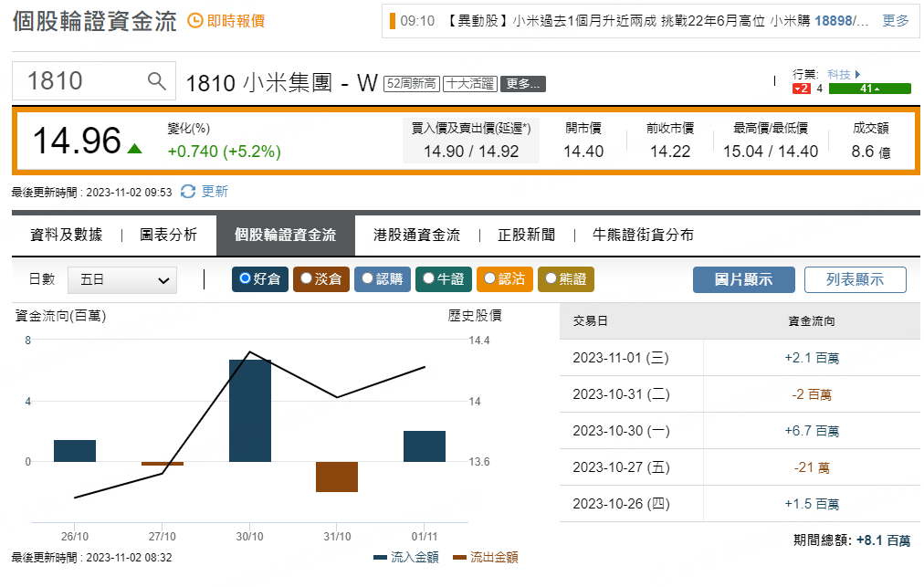Click the clock icon next to 即時報價

tap(195, 21)
